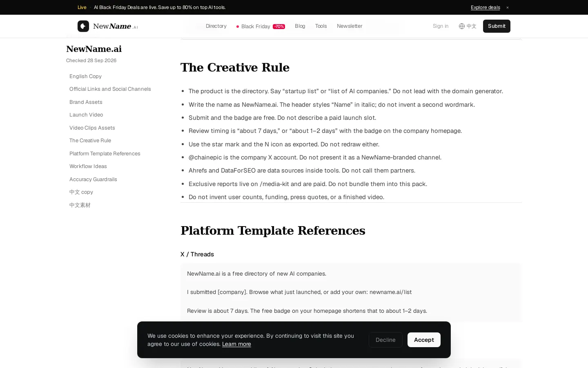Click "Platform Template References" main heading
This screenshot has height=368, width=588.
click(273, 231)
